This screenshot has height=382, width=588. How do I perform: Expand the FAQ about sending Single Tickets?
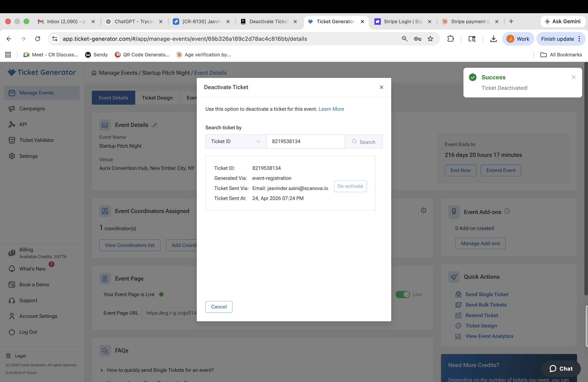coord(160,370)
